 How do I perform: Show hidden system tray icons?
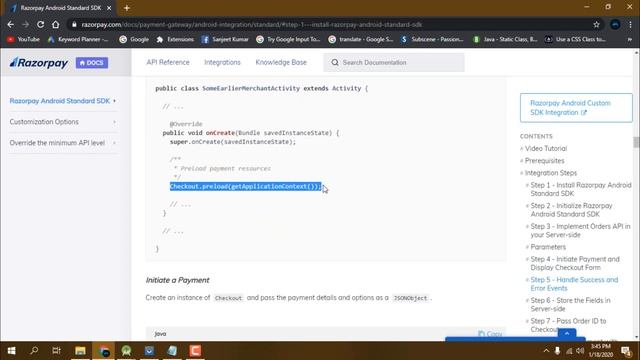546,351
